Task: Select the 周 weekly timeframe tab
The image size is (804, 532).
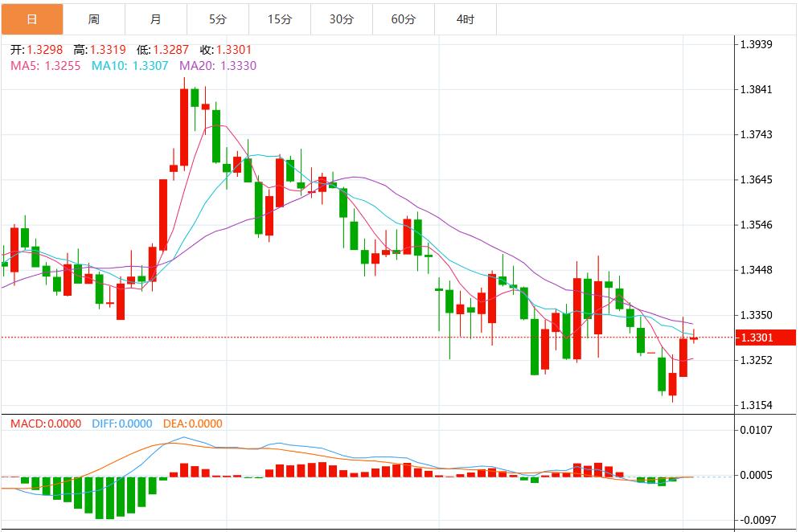Action: tap(94, 19)
